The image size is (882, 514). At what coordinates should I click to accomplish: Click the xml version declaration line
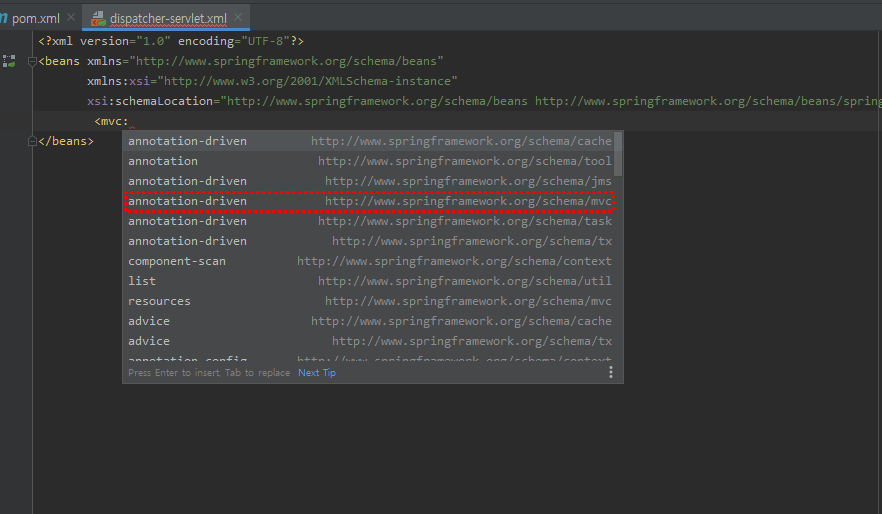(171, 41)
